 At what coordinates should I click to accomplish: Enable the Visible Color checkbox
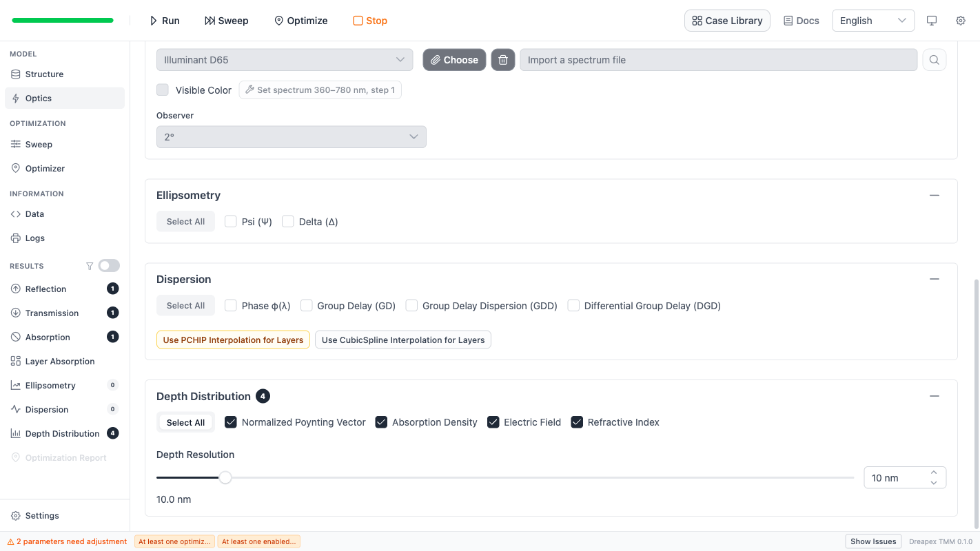point(163,90)
